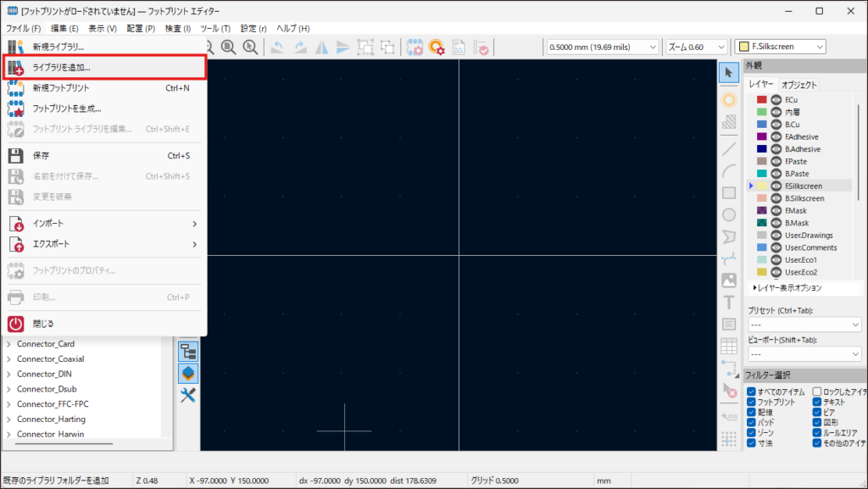Toggle the footprint tree panel icon
Screen dimensions: 868x489
coord(188,352)
